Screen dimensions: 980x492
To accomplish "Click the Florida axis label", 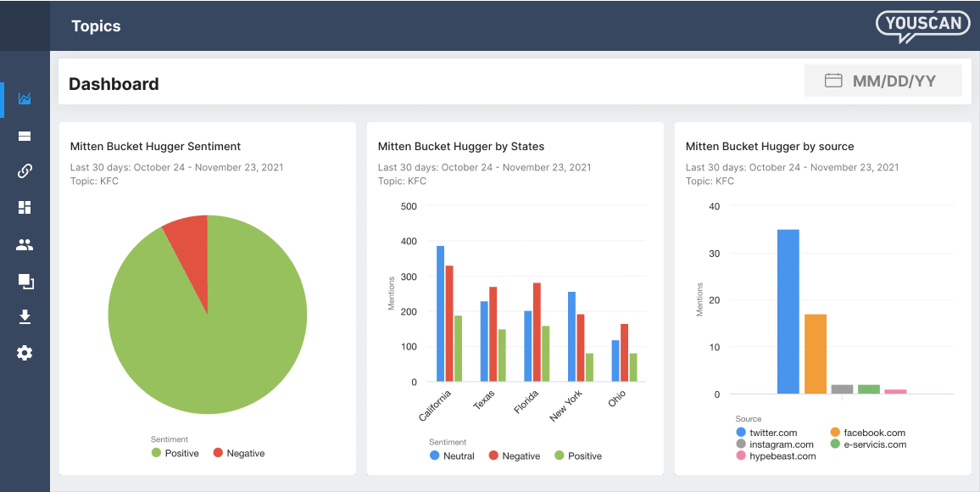I will tap(526, 401).
